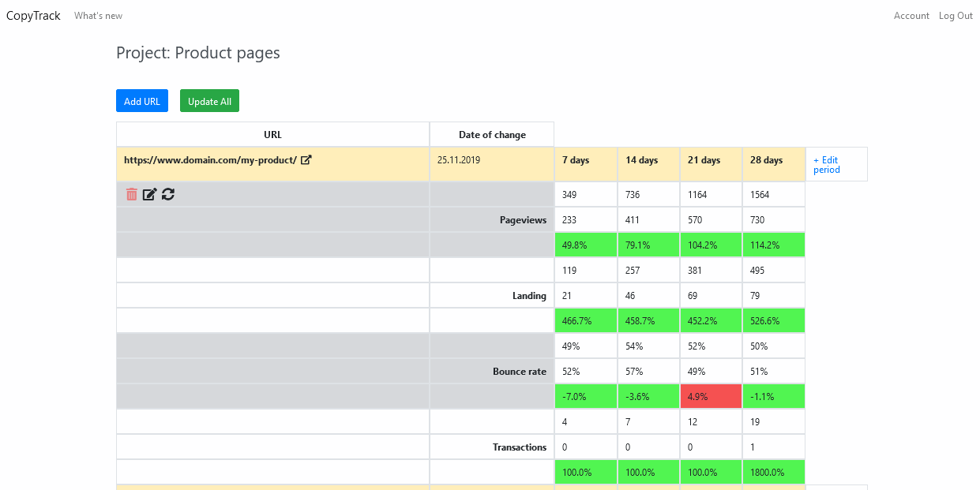Click the green -7.0% bounce cell
Screen dimensions: 980x490
585,396
